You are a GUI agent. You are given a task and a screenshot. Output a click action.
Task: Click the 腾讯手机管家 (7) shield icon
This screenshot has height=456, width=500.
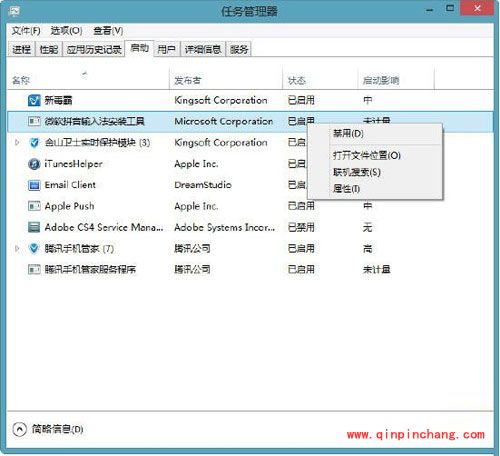(x=34, y=249)
